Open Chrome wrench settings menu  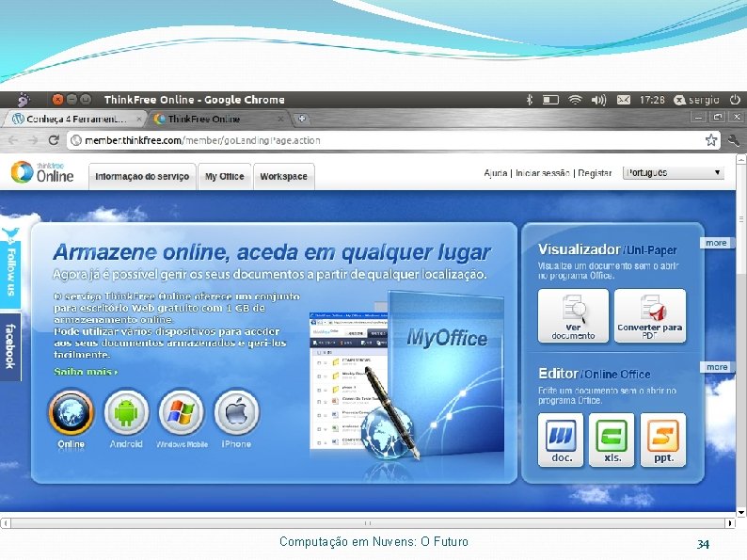734,140
